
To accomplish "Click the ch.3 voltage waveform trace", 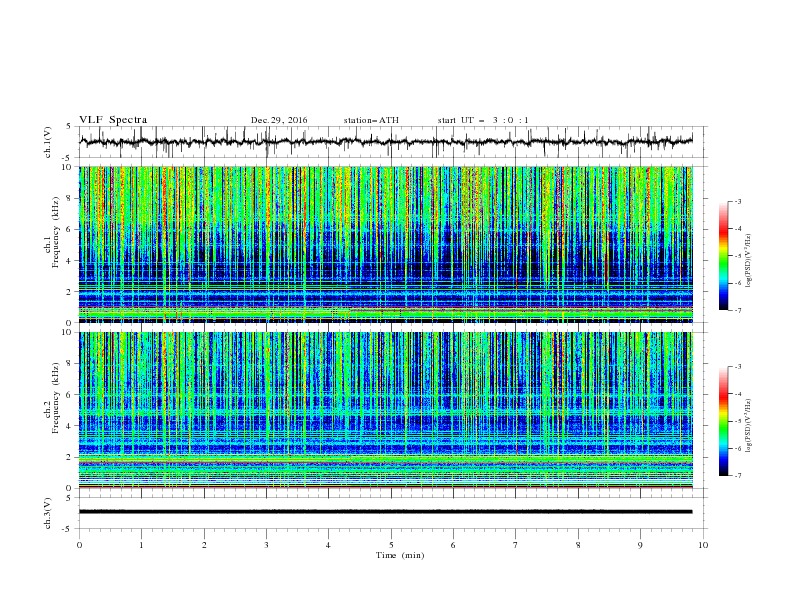I will point(386,512).
